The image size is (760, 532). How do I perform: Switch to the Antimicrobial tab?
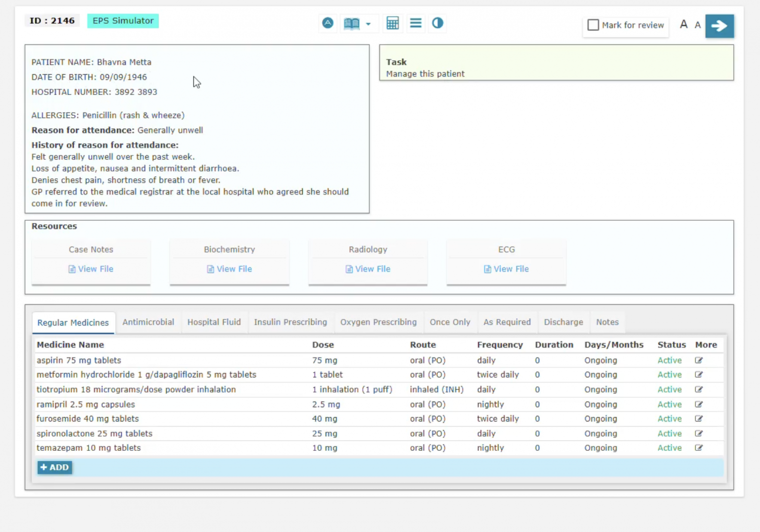coord(148,322)
